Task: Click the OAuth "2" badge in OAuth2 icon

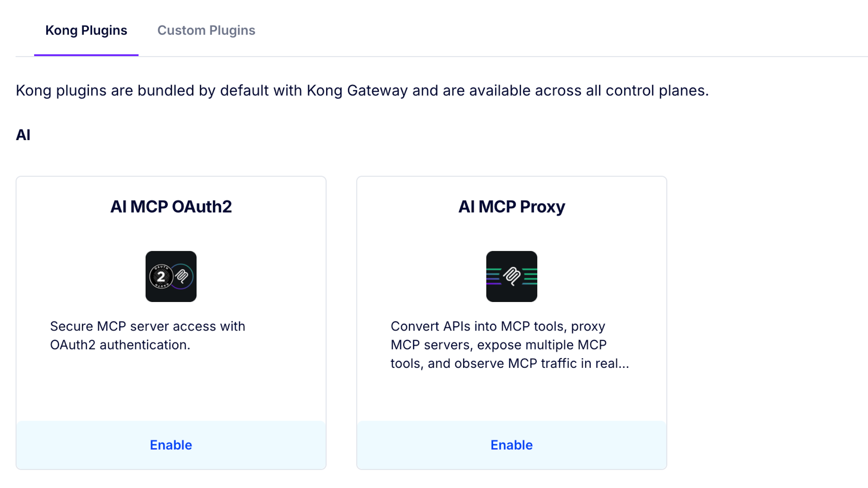Action: (x=161, y=277)
